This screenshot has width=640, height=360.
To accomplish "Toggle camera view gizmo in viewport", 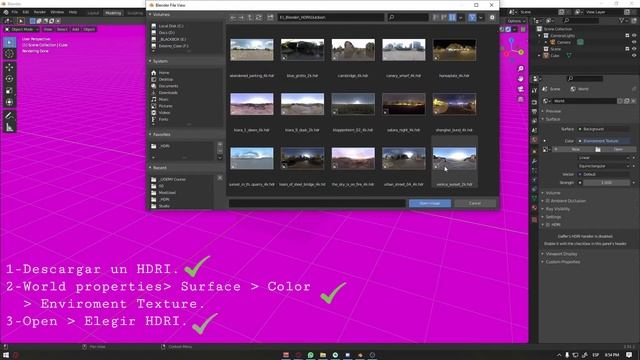I will [x=521, y=89].
